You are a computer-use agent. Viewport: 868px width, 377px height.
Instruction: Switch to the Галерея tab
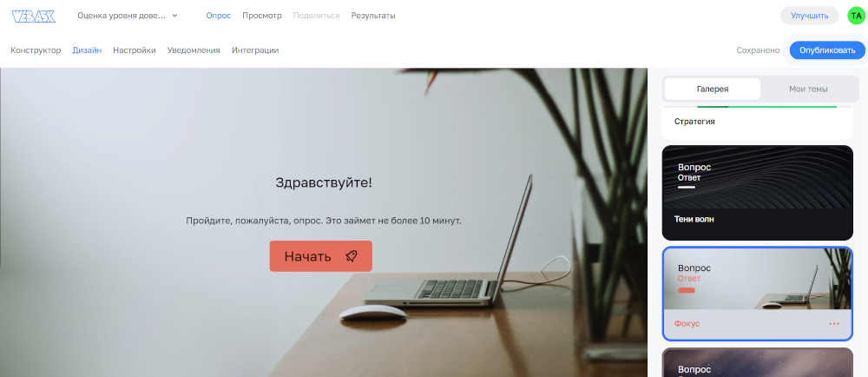pyautogui.click(x=713, y=89)
